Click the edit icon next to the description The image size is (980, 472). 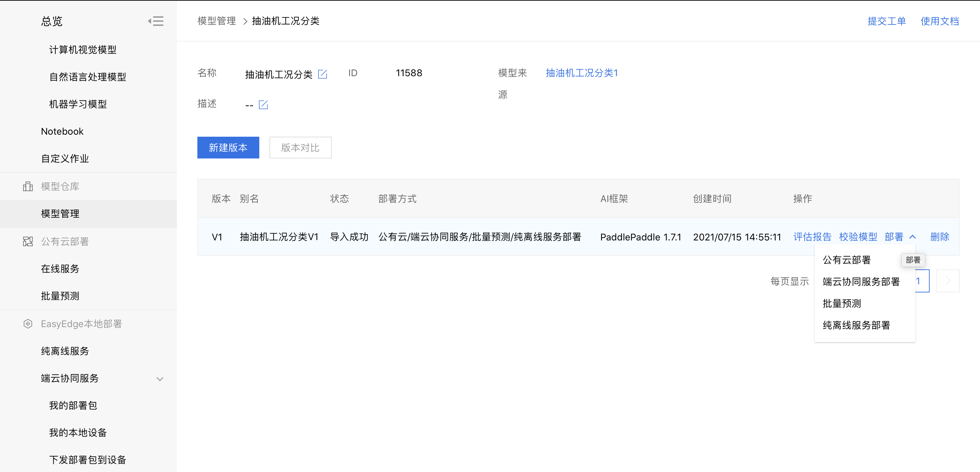pos(263,105)
